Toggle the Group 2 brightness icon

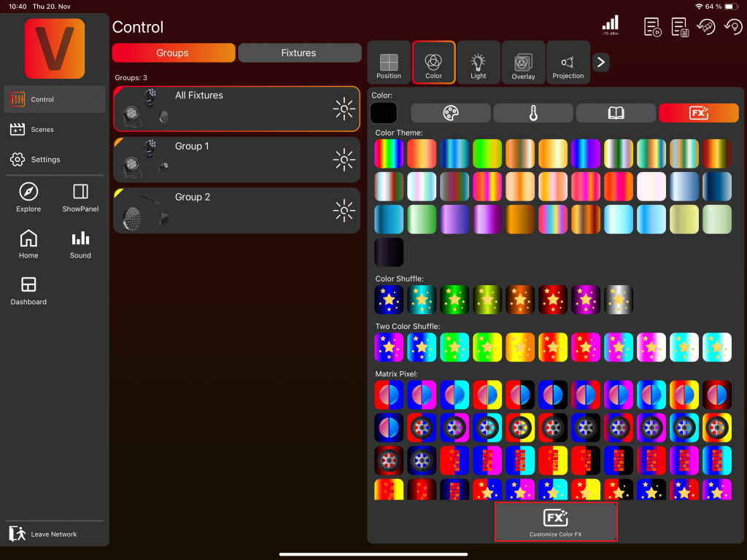(x=344, y=211)
